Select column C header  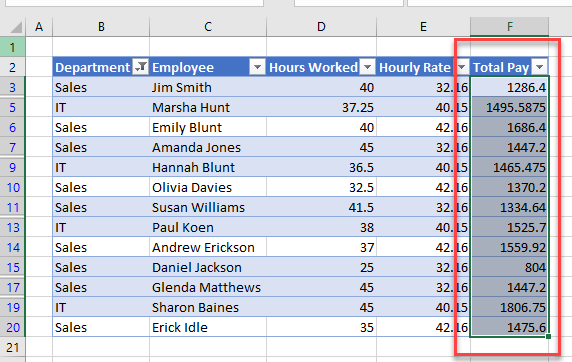[x=208, y=27]
